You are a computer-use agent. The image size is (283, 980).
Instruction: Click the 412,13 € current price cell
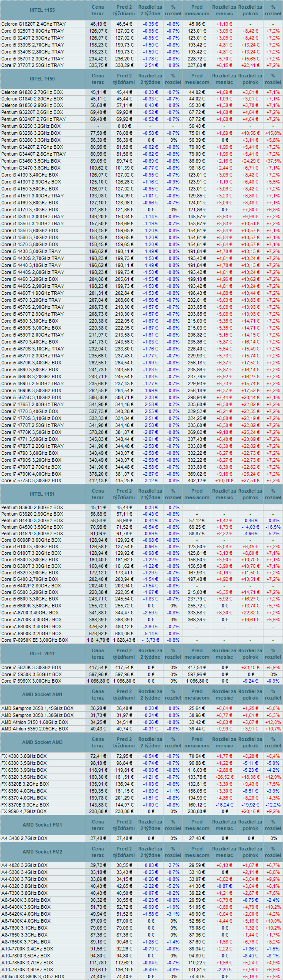[x=98, y=481]
